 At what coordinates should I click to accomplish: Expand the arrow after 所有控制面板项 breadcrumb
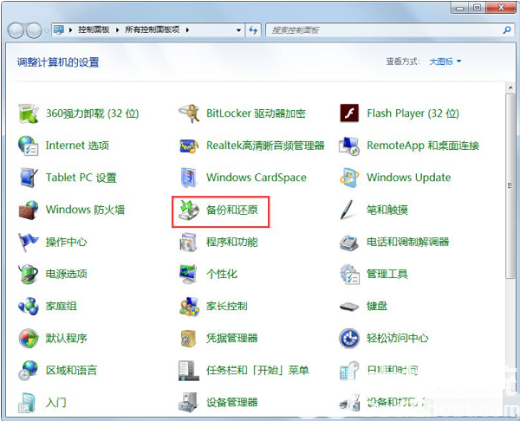pos(187,30)
